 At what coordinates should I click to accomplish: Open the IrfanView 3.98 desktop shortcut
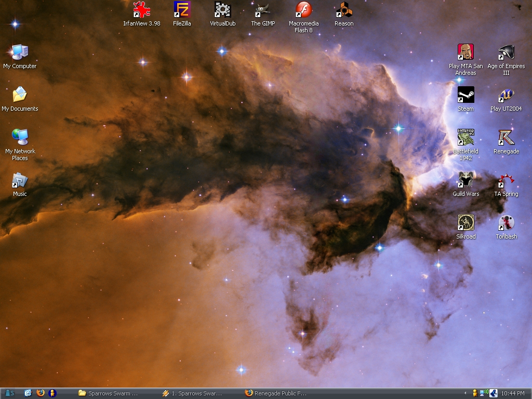(x=141, y=10)
